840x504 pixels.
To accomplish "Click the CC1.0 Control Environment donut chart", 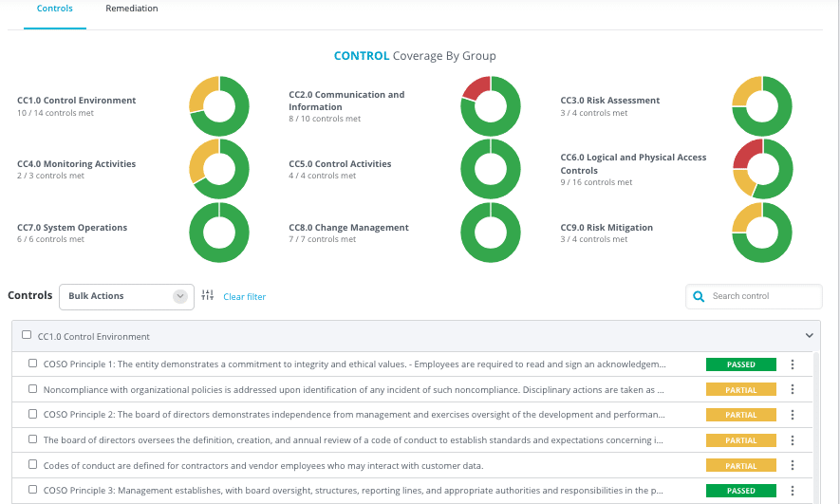I will click(x=219, y=106).
